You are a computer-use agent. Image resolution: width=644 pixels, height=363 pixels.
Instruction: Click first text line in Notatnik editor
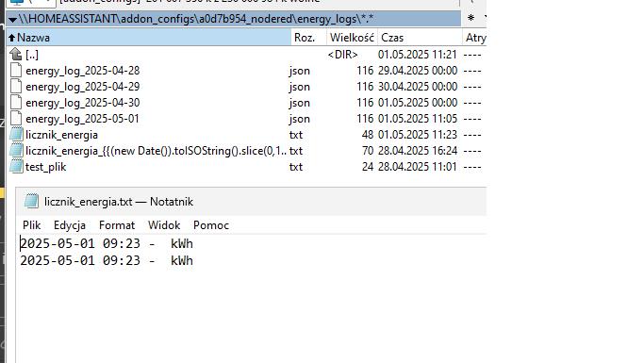pos(107,243)
